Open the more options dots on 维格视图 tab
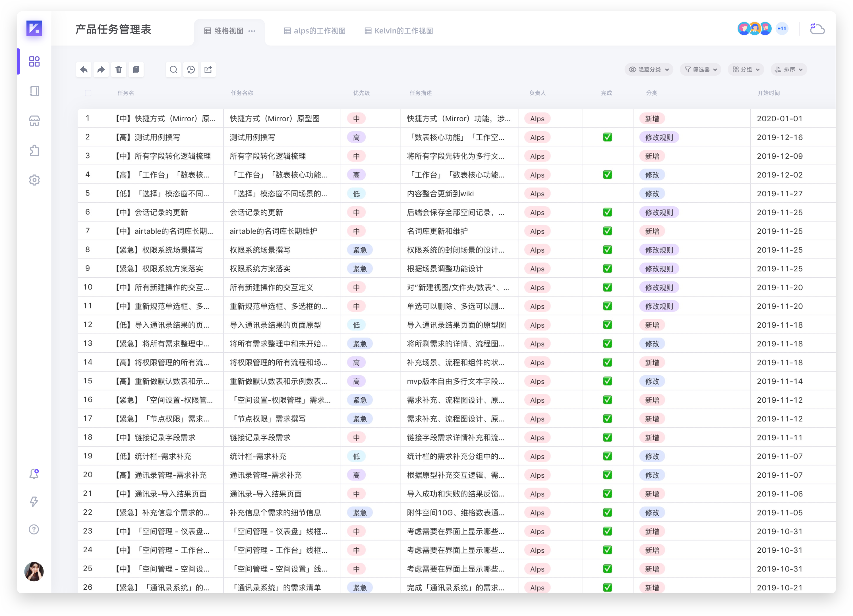 click(252, 31)
